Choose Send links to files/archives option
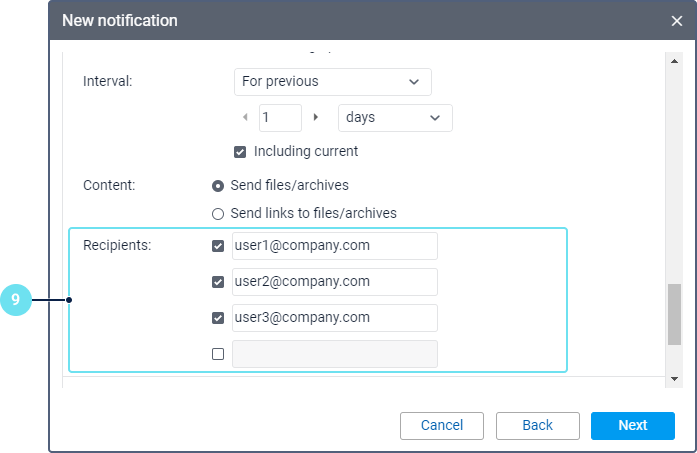Viewport: 697px width, 453px height. click(218, 213)
